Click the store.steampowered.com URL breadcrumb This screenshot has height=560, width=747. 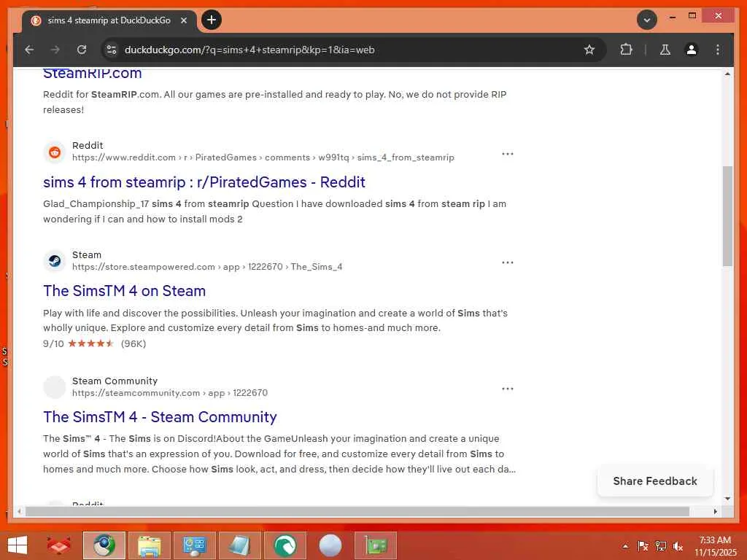click(207, 267)
